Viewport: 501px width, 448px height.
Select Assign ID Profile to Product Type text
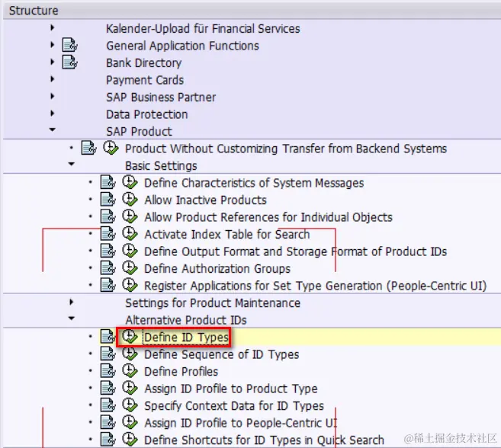231,389
